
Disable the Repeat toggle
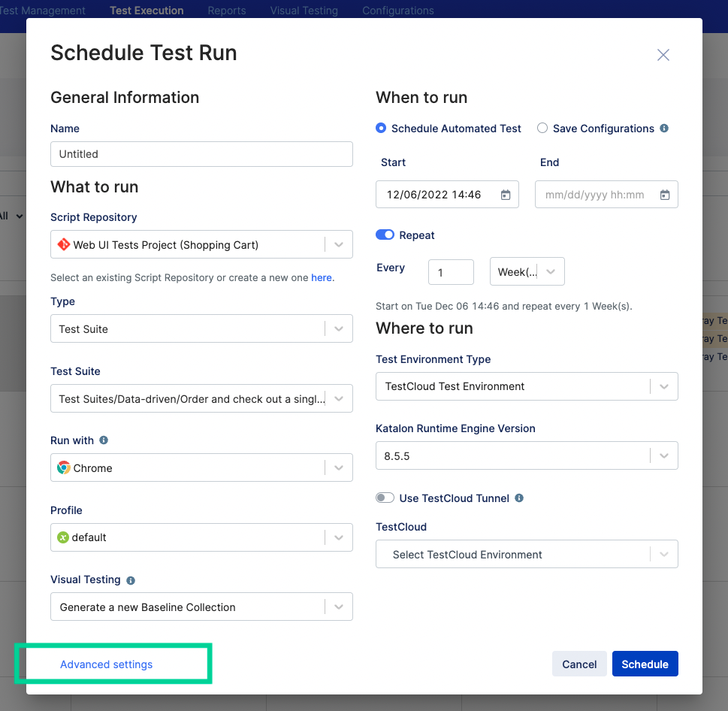(x=385, y=234)
